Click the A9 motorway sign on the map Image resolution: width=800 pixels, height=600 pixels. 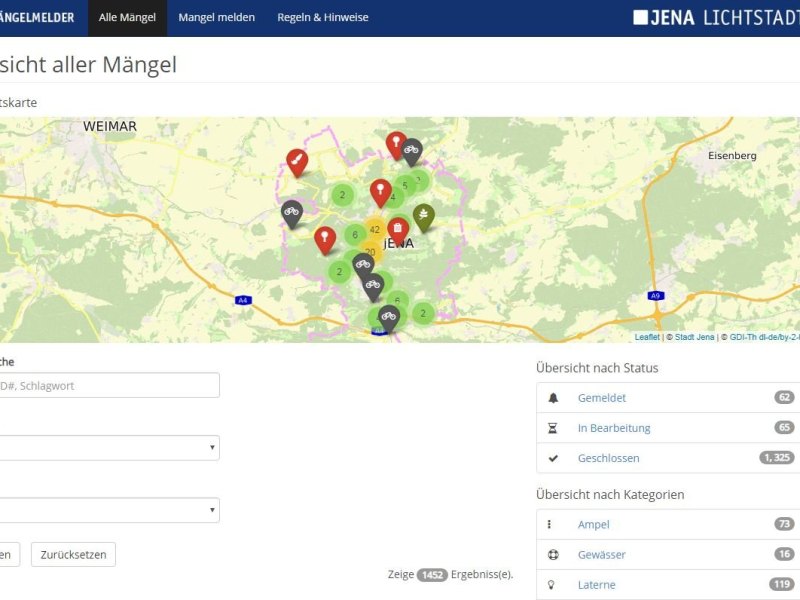coord(656,296)
